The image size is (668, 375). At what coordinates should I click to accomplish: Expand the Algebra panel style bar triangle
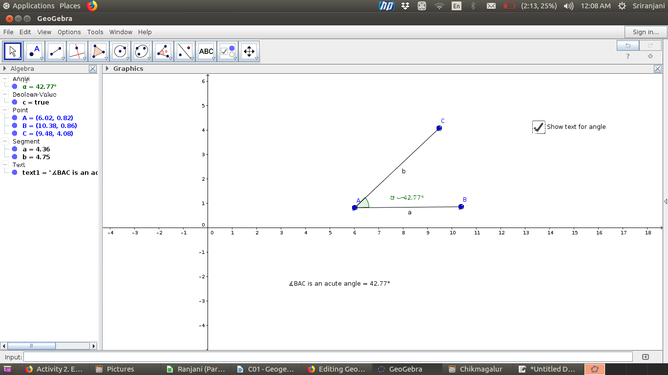point(5,69)
